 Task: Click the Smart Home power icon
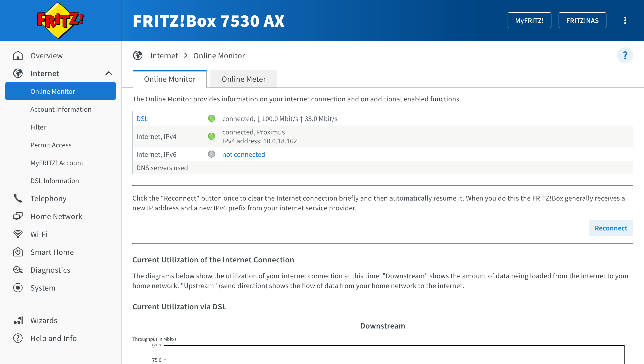click(x=18, y=252)
